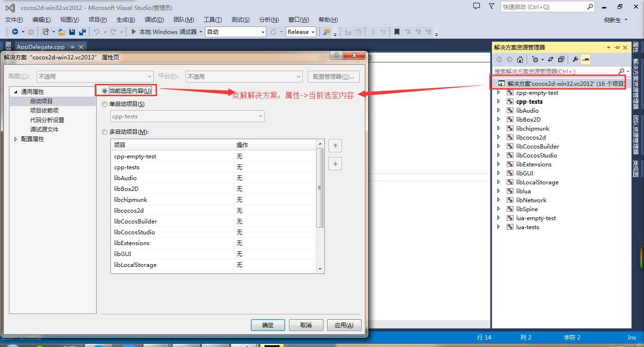Toggle the Preview Selected Items icon
Viewport: 644px width, 347px height.
point(586,59)
